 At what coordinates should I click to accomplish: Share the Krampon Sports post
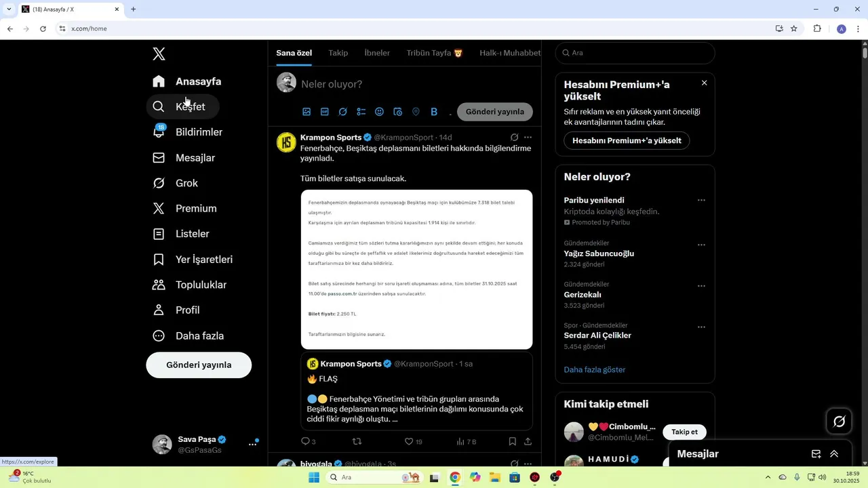coord(528,441)
